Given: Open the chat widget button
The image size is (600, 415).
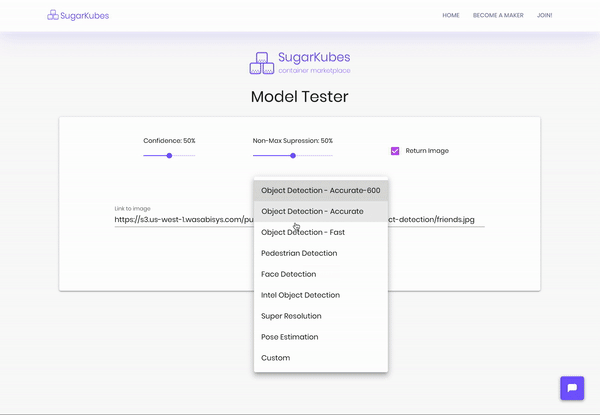Looking at the screenshot, I should click(572, 388).
